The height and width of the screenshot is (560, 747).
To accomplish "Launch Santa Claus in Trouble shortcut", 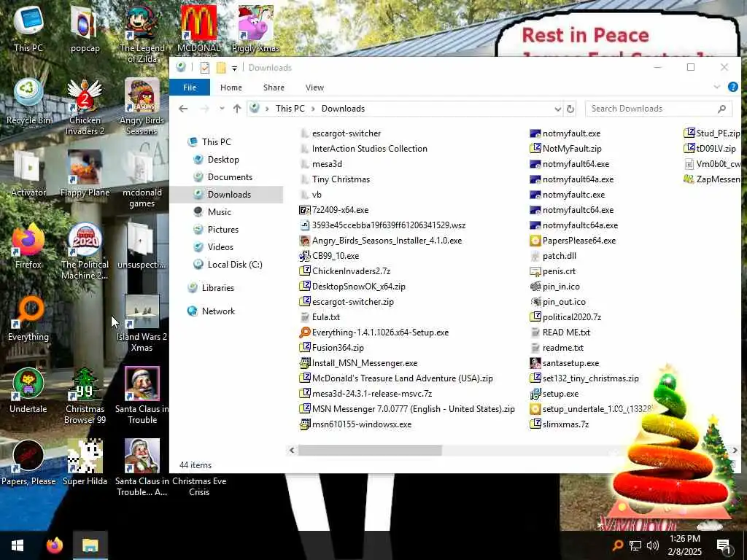I will pyautogui.click(x=142, y=396).
